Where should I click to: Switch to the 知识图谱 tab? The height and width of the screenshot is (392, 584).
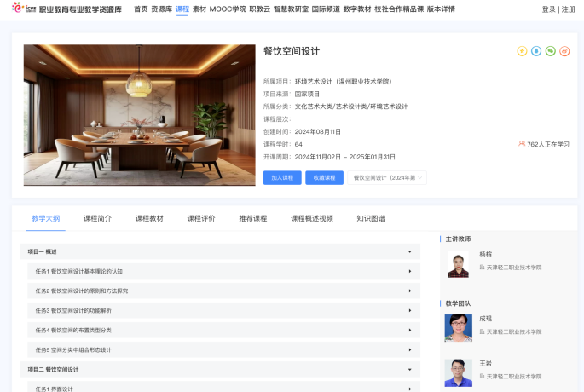[370, 219]
